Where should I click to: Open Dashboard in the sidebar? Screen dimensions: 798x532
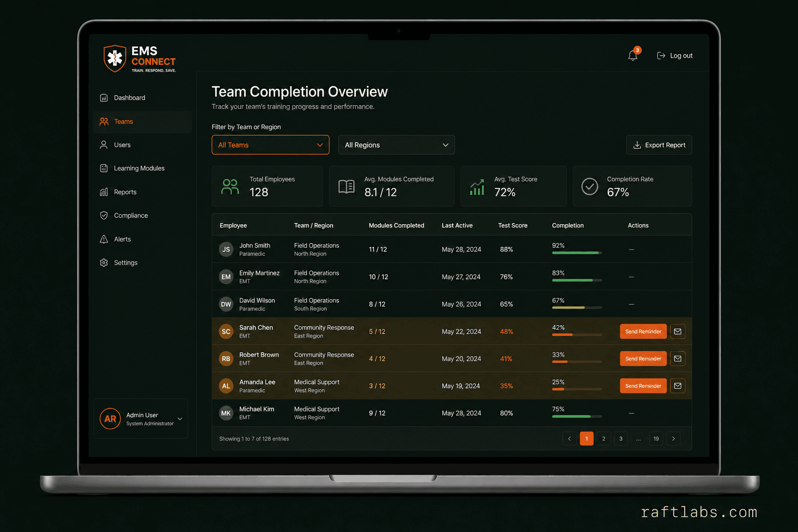(142, 98)
